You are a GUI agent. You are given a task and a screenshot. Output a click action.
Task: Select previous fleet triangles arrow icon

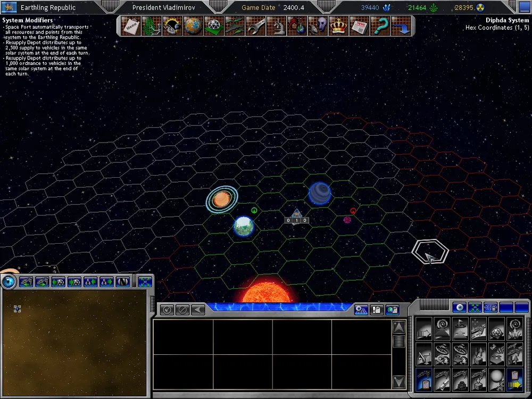pos(90,281)
